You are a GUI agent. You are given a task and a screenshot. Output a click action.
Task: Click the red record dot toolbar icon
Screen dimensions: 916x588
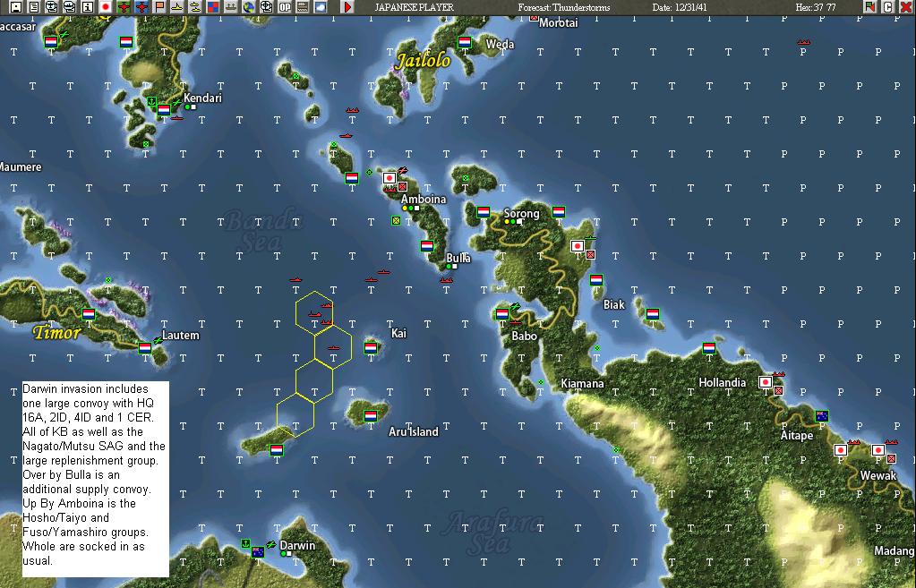click(x=105, y=6)
